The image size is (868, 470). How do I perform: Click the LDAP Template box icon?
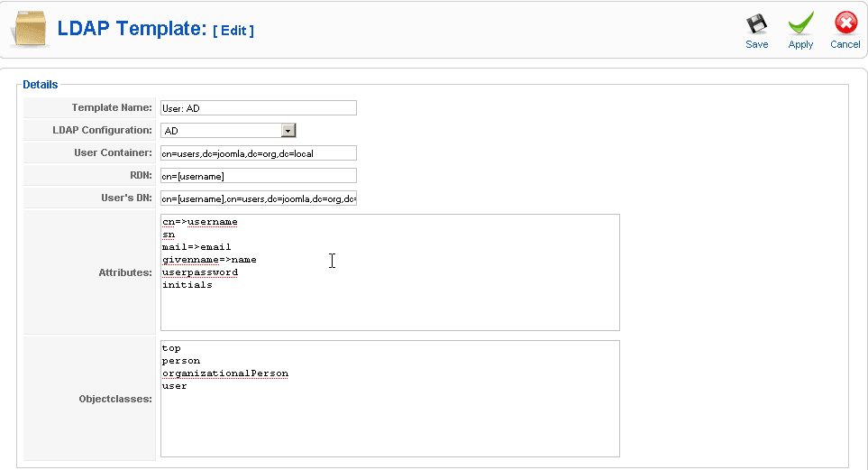tap(31, 30)
